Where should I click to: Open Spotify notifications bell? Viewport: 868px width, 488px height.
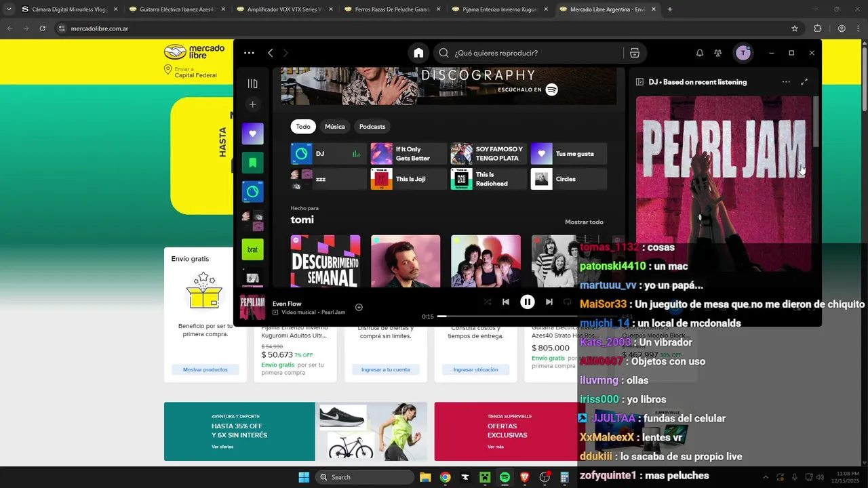(x=699, y=53)
